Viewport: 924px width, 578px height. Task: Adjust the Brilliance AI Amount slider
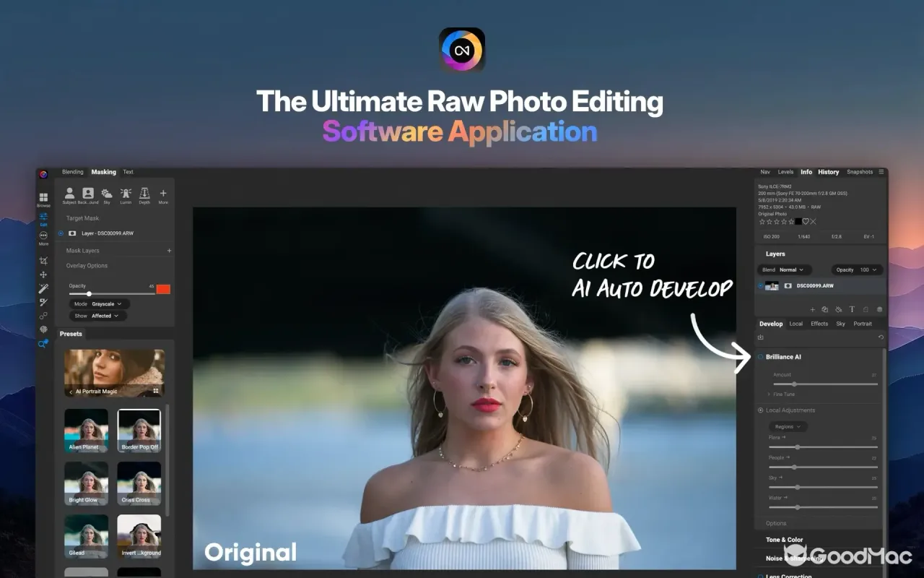point(825,384)
